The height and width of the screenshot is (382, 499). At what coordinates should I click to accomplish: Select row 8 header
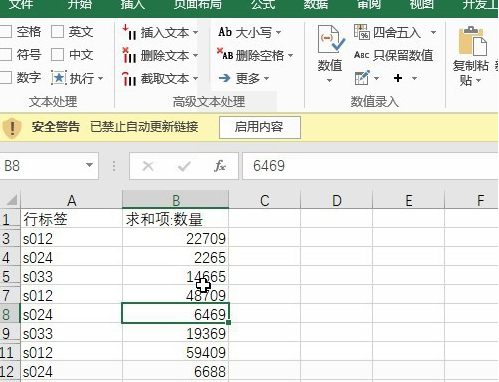[x=10, y=314]
